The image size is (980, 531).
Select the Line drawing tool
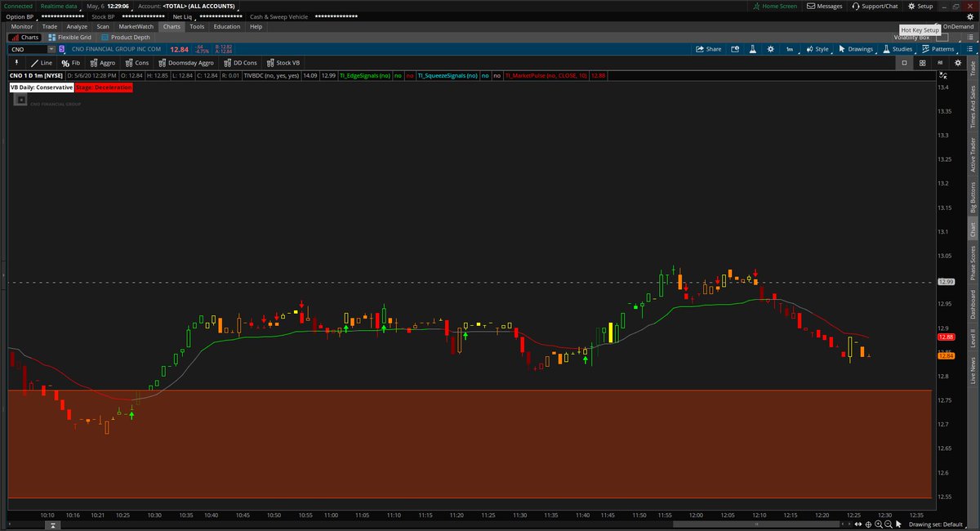[42, 62]
